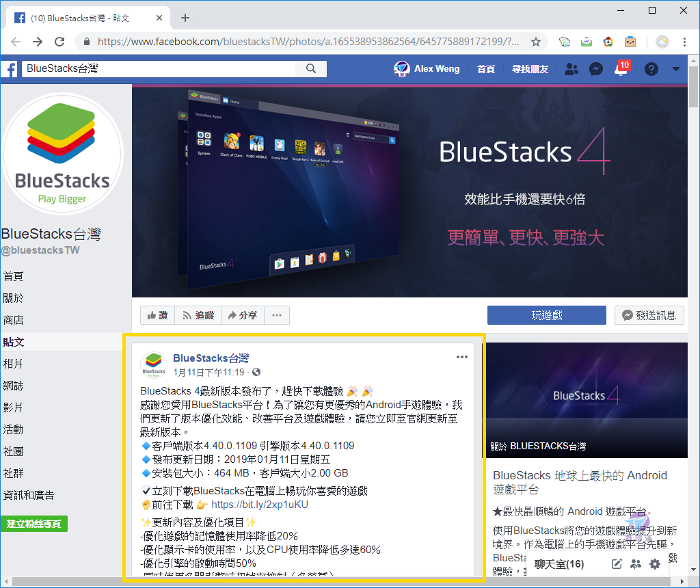Viewport: 700px width, 588px height.
Task: Focus the Facebook search field
Action: [159, 69]
